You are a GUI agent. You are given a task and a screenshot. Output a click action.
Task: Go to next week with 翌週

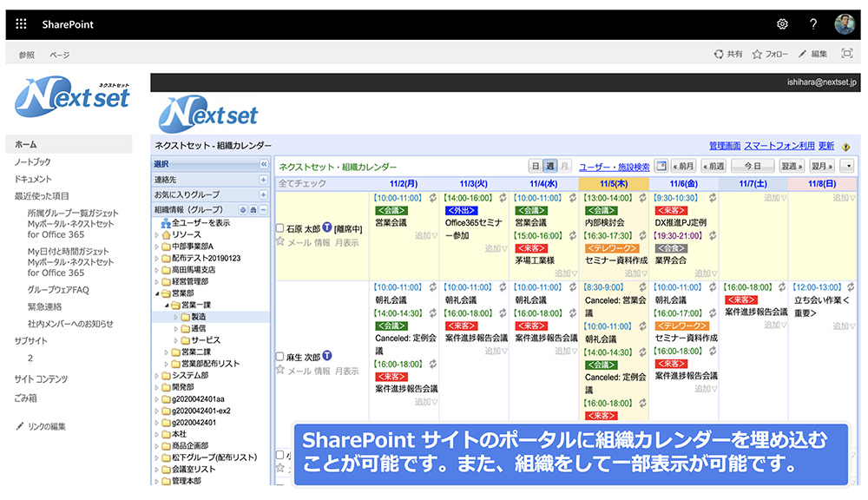(x=792, y=166)
